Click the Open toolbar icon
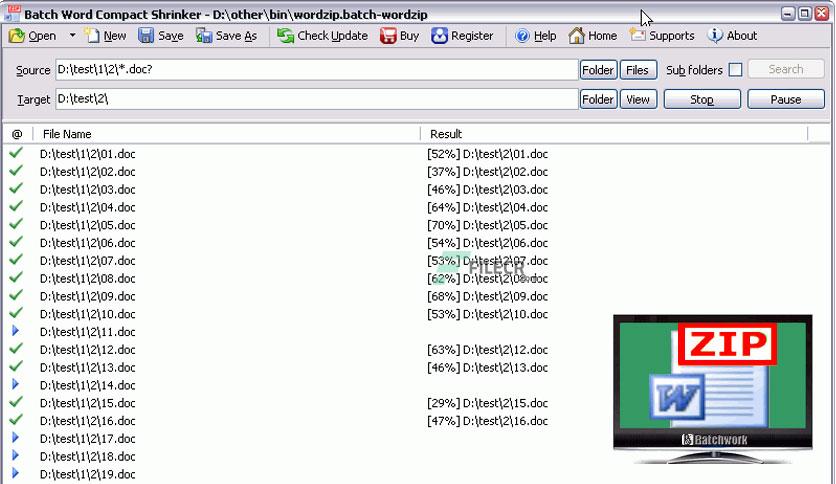 point(17,36)
